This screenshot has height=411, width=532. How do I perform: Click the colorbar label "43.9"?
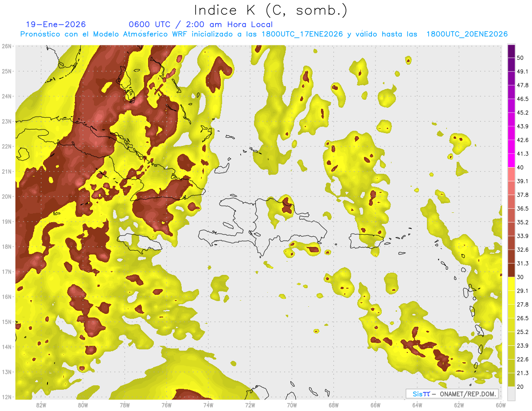tap(523, 127)
